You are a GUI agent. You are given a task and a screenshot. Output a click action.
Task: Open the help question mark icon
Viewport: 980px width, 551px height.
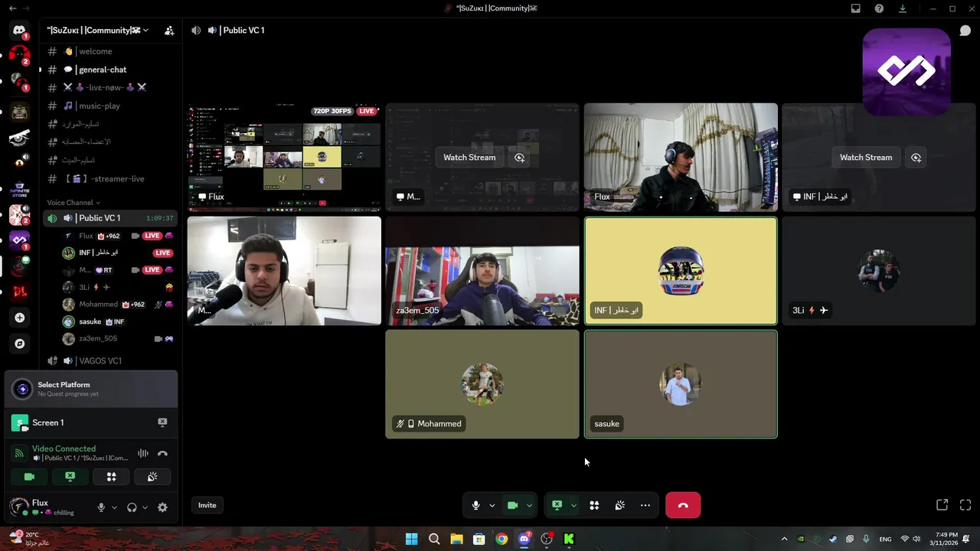click(x=879, y=8)
